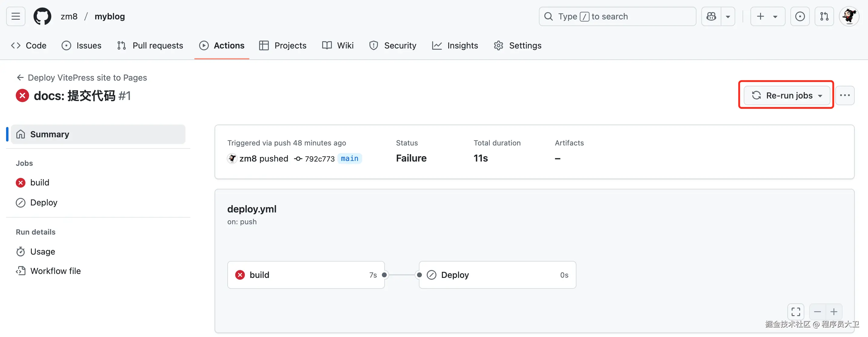Open the Copilot dropdown arrow
This screenshot has width=868, height=337.
tap(728, 16)
